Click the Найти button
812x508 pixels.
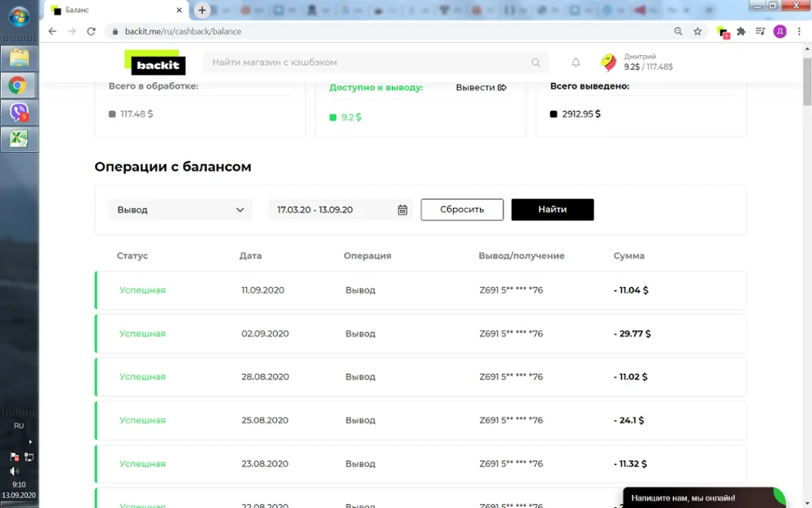point(552,210)
